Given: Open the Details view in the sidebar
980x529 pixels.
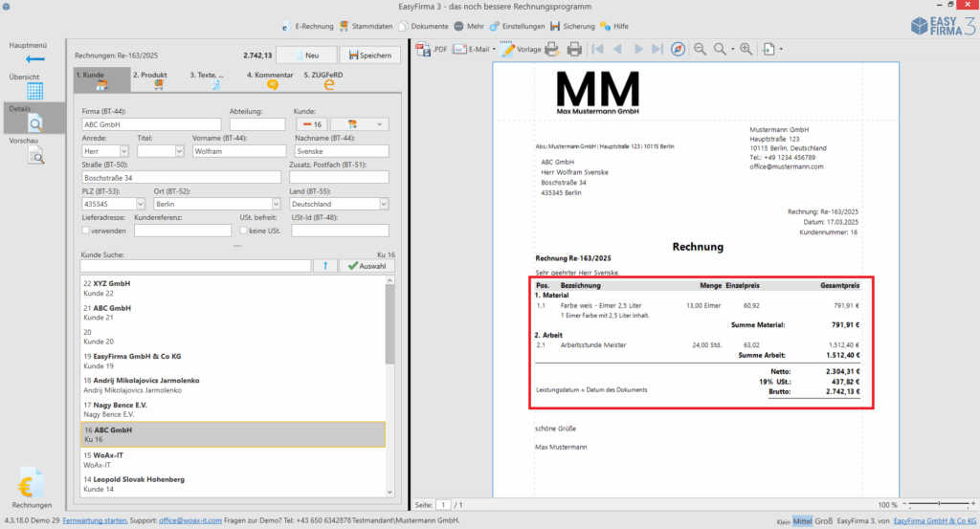Looking at the screenshot, I should click(35, 118).
